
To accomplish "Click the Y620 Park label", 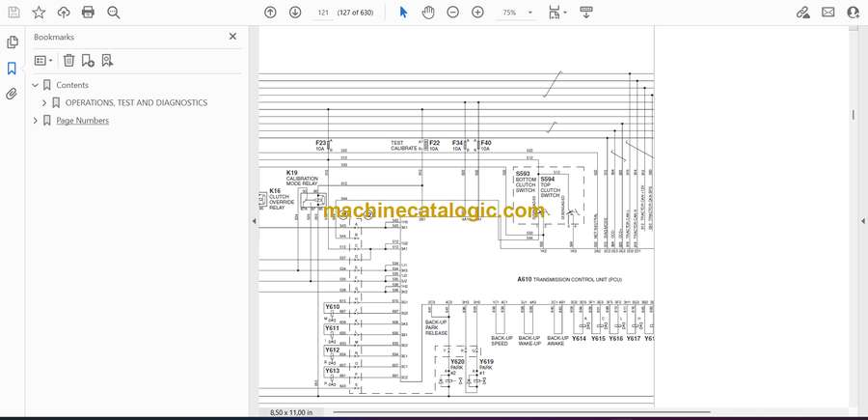I will click(x=457, y=367).
